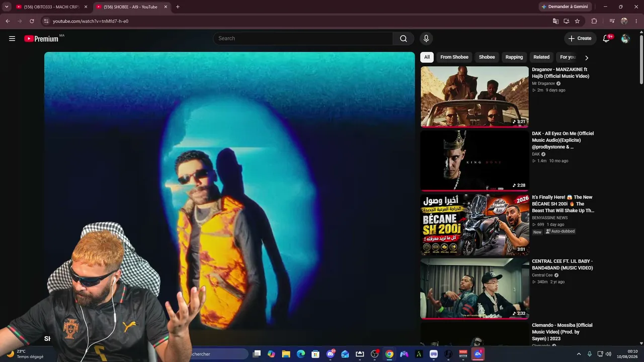Open a new browser tab
644x362 pixels.
click(x=178, y=7)
